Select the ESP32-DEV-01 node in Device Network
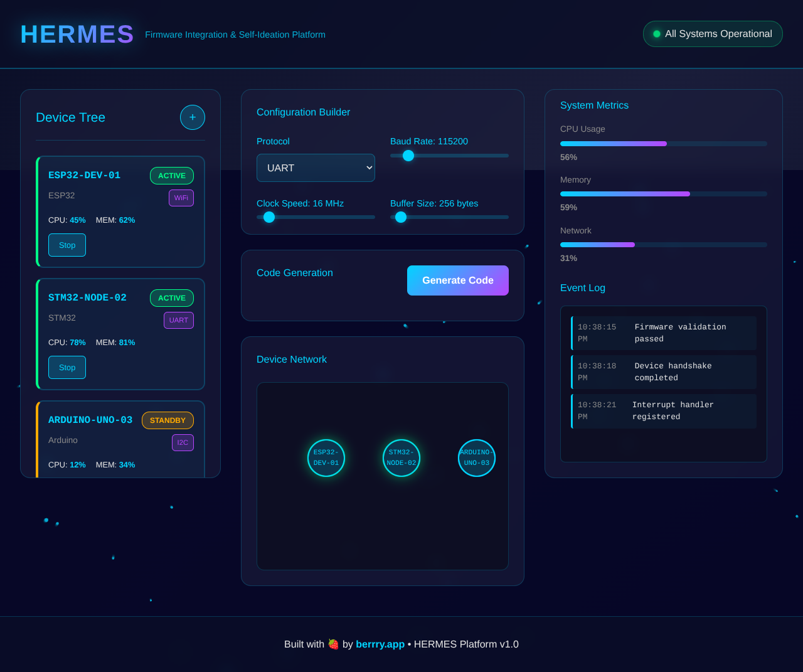 tap(326, 458)
